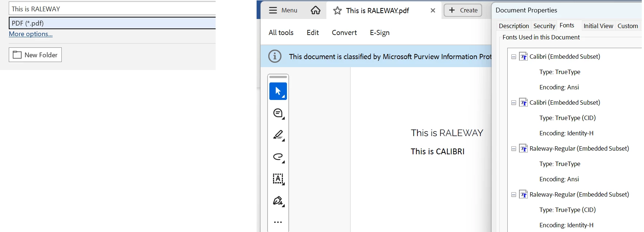Go to Acrobat Home icon
The image size is (644, 232).
point(315,10)
